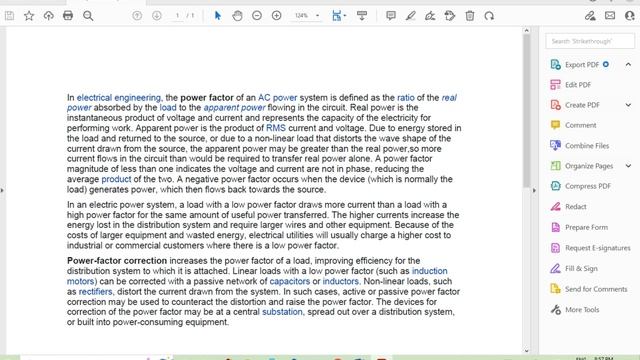Click the Stamp tool icon
The image size is (640, 360).
point(450,16)
